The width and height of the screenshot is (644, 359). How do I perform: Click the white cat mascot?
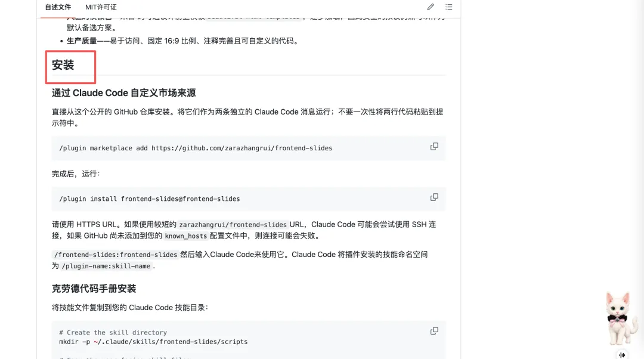click(620, 318)
